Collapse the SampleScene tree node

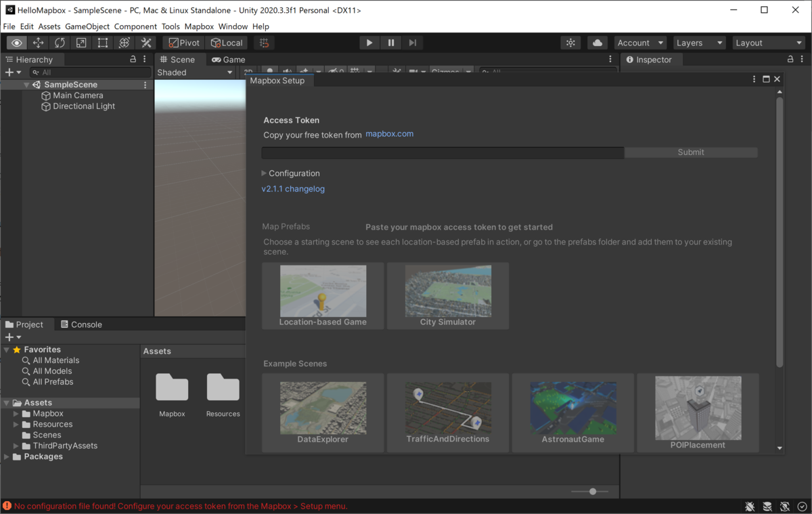[26, 85]
